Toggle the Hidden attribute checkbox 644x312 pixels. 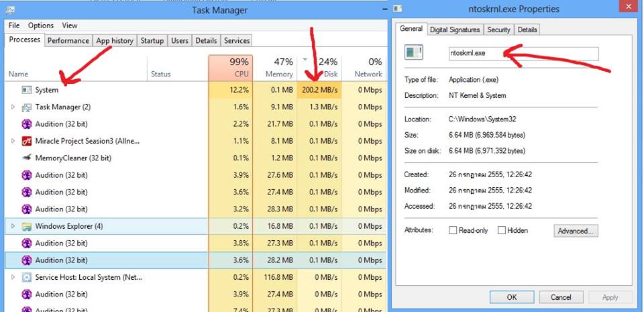tap(502, 230)
